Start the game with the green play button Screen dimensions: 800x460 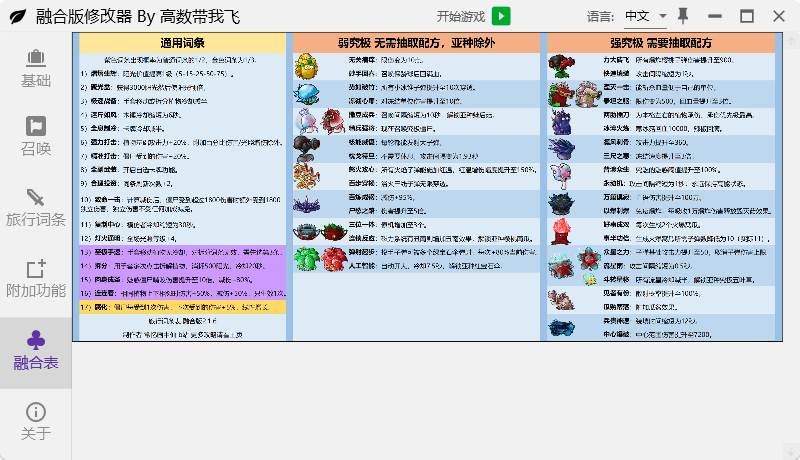tap(501, 16)
